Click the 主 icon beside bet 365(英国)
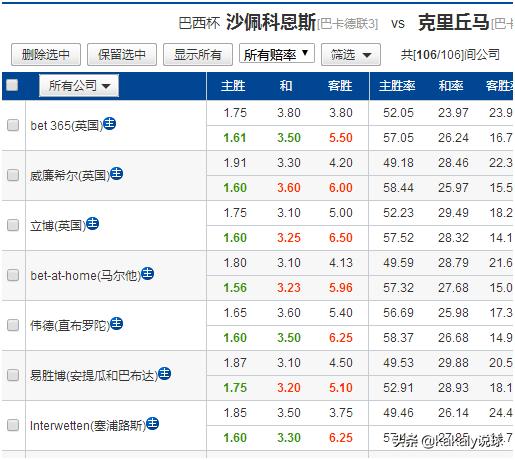515x460 pixels. pos(109,124)
